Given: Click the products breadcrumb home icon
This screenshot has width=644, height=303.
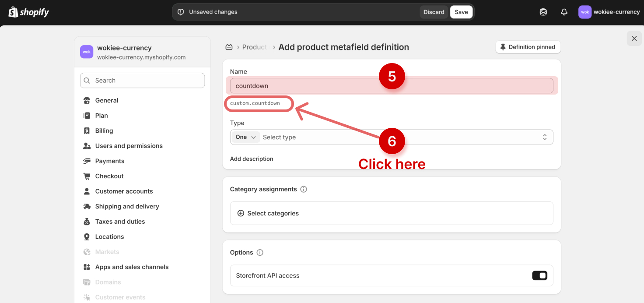Looking at the screenshot, I should point(229,47).
